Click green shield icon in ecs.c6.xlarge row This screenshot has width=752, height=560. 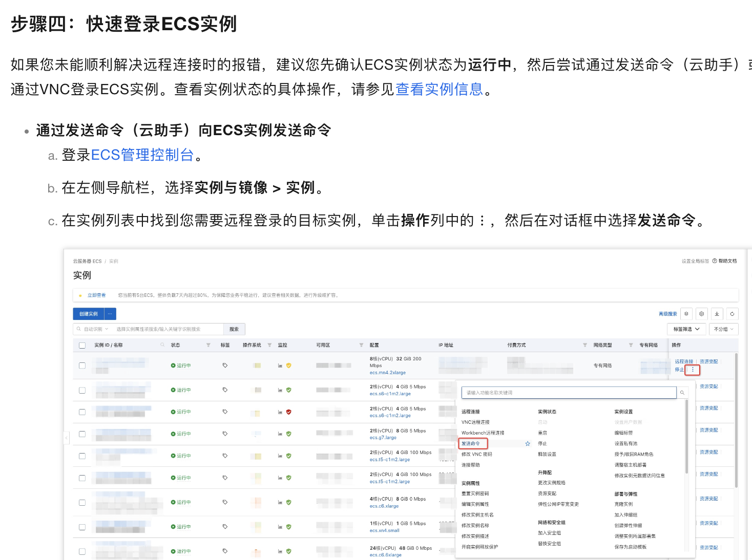point(289,502)
